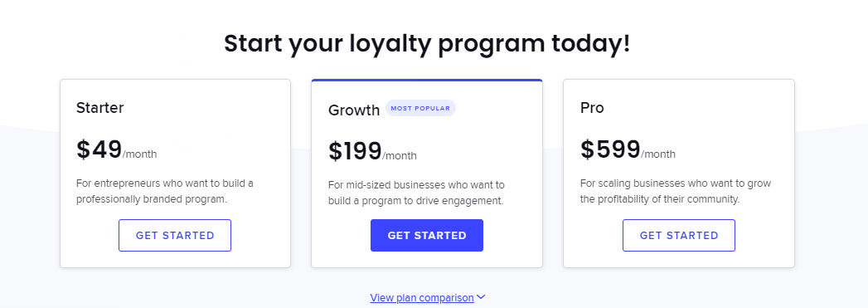Click the /month label next to $599
This screenshot has width=868, height=308.
pos(658,154)
